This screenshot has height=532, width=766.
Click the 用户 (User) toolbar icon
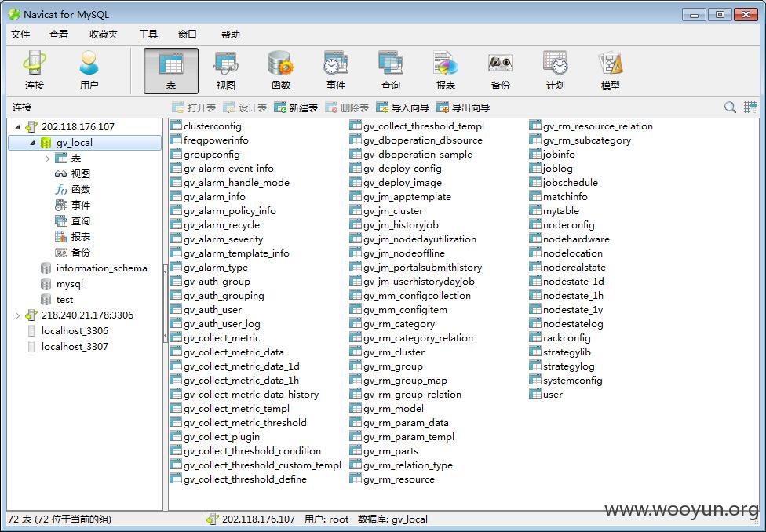coord(89,71)
